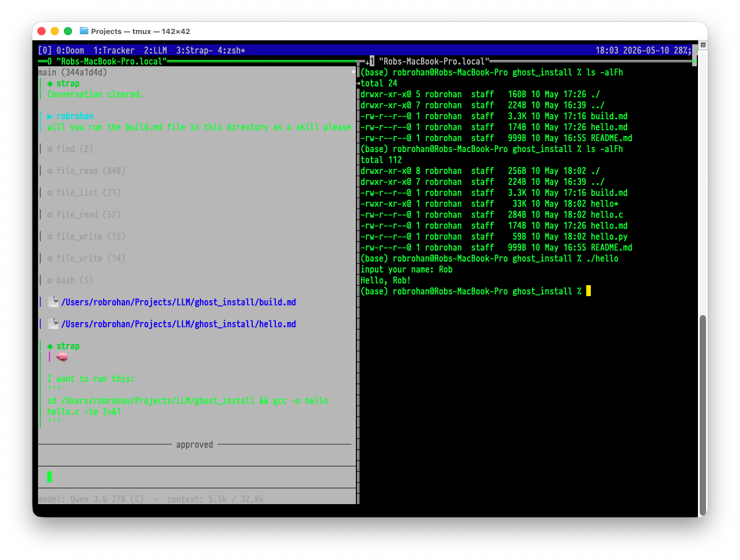Click "hello.c" in directory listing

pyautogui.click(x=607, y=215)
